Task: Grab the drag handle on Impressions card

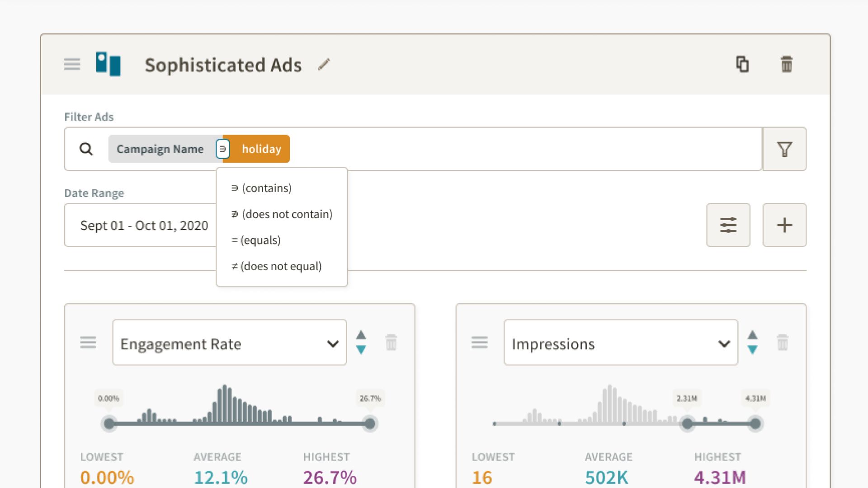Action: tap(479, 343)
